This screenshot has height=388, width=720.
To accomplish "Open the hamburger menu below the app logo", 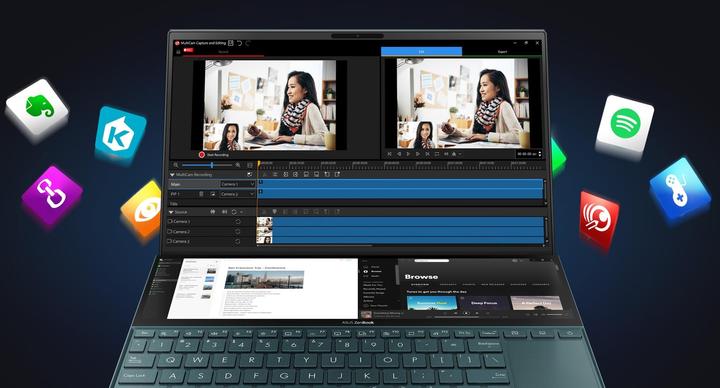I will click(x=178, y=52).
